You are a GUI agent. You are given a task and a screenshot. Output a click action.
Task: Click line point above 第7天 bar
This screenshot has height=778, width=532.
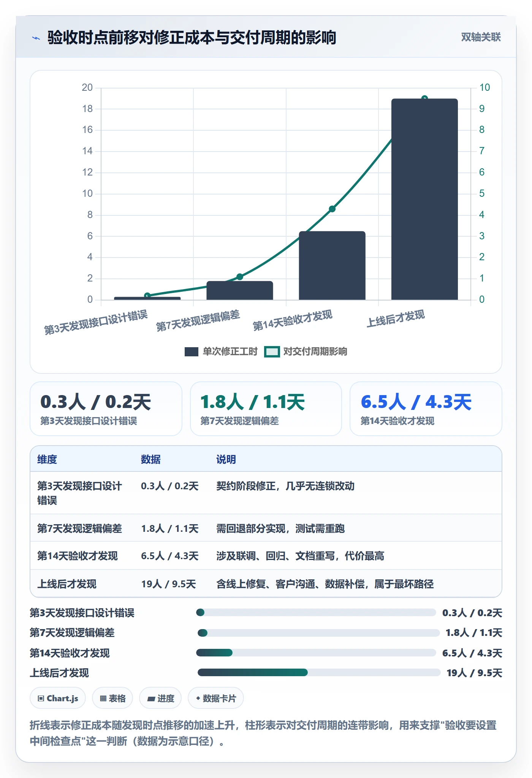point(240,277)
